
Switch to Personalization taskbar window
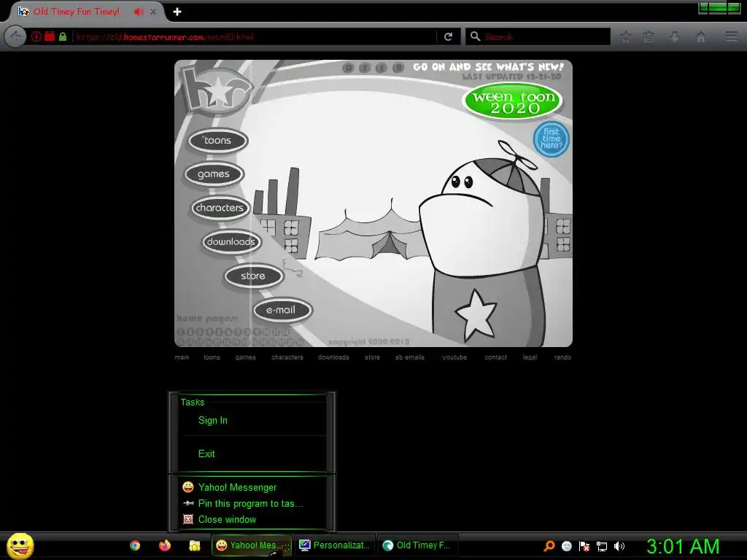[336, 545]
